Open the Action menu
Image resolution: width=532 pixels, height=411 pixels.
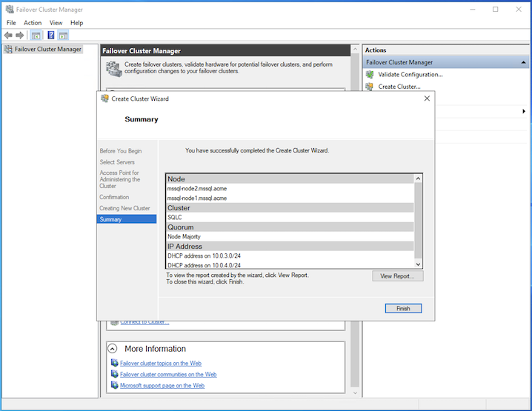pyautogui.click(x=33, y=23)
